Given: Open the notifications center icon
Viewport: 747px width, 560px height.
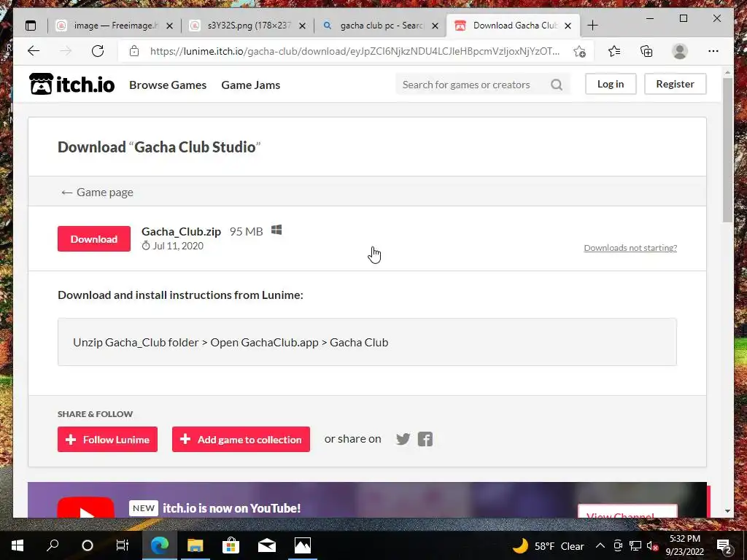Looking at the screenshot, I should click(724, 545).
